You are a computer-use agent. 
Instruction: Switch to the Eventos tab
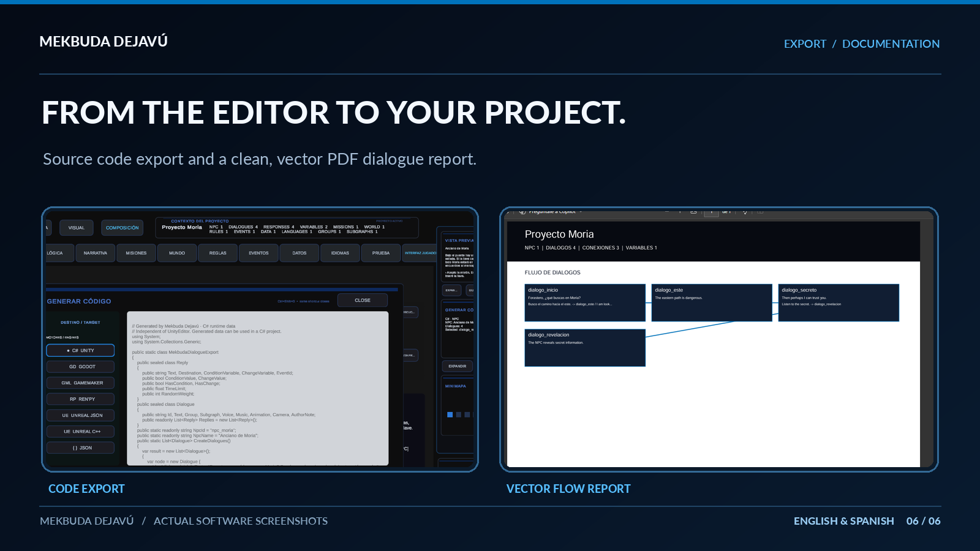click(258, 253)
